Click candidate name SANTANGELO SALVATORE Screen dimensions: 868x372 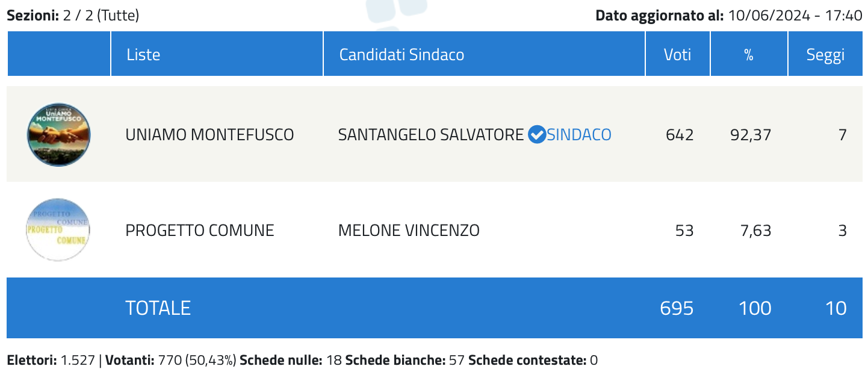(x=431, y=135)
